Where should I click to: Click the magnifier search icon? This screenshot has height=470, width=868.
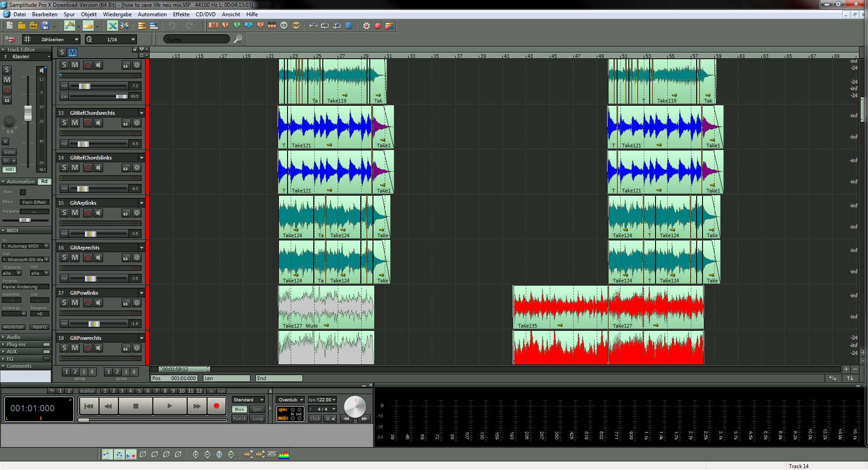pos(238,39)
